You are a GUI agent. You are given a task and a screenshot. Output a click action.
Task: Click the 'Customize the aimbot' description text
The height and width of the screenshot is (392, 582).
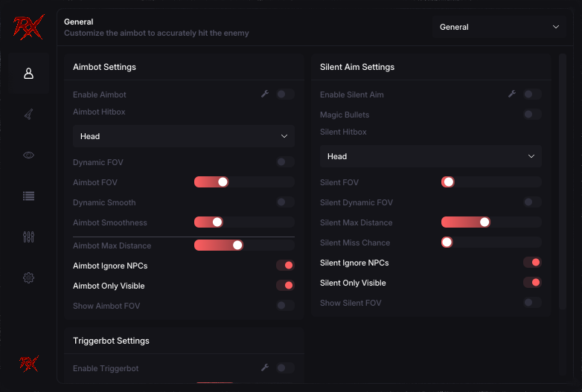click(x=156, y=33)
